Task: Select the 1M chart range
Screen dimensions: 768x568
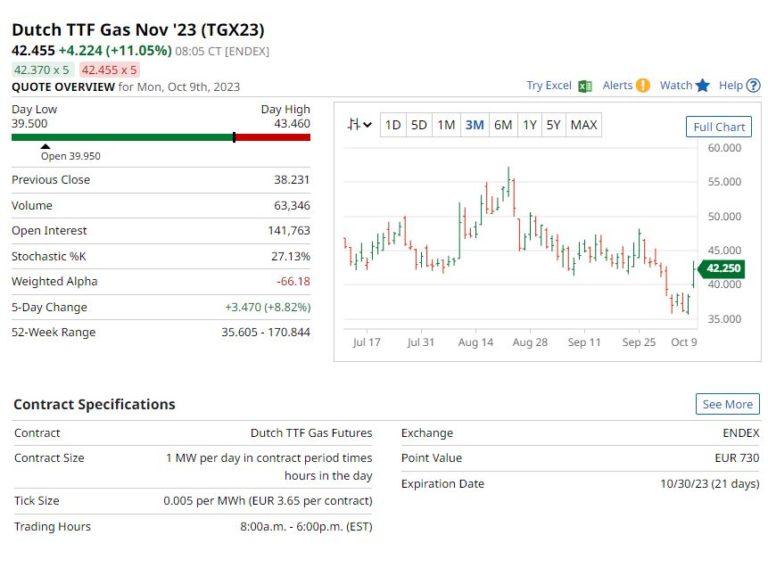Action: pos(446,125)
